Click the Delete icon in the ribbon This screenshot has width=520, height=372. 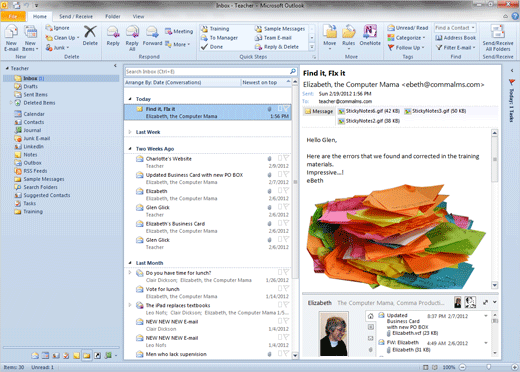click(90, 36)
